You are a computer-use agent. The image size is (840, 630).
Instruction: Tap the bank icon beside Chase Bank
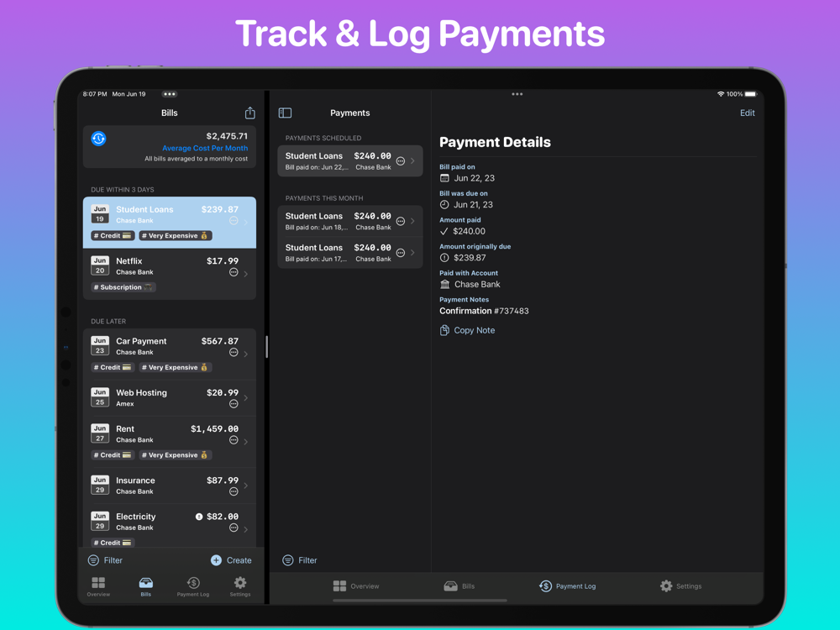tap(444, 285)
